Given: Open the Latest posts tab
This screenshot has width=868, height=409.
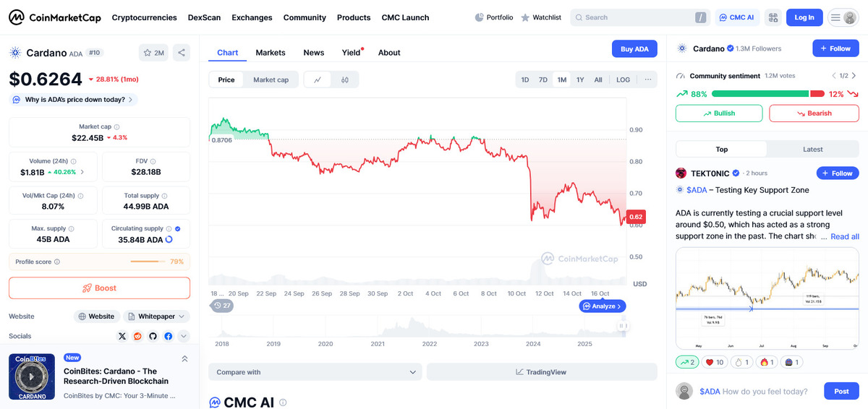Looking at the screenshot, I should coord(812,150).
